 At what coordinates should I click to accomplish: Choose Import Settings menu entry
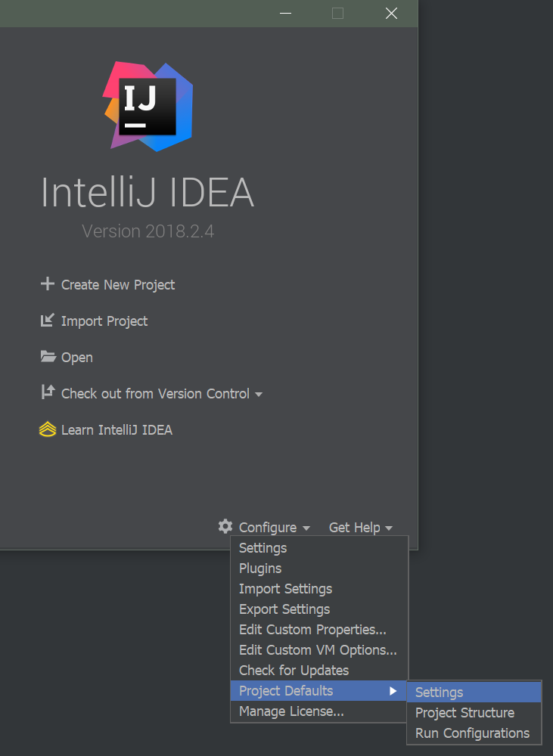(x=319, y=589)
